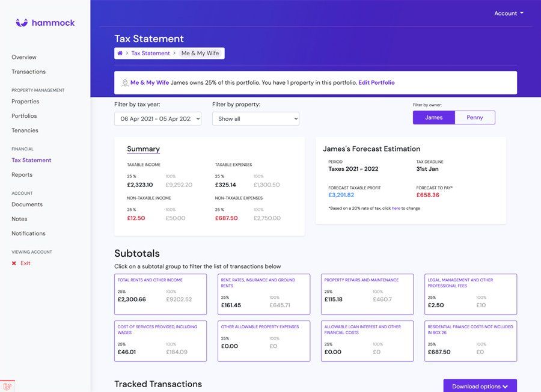Click Edit Portfolio link

pyautogui.click(x=376, y=82)
